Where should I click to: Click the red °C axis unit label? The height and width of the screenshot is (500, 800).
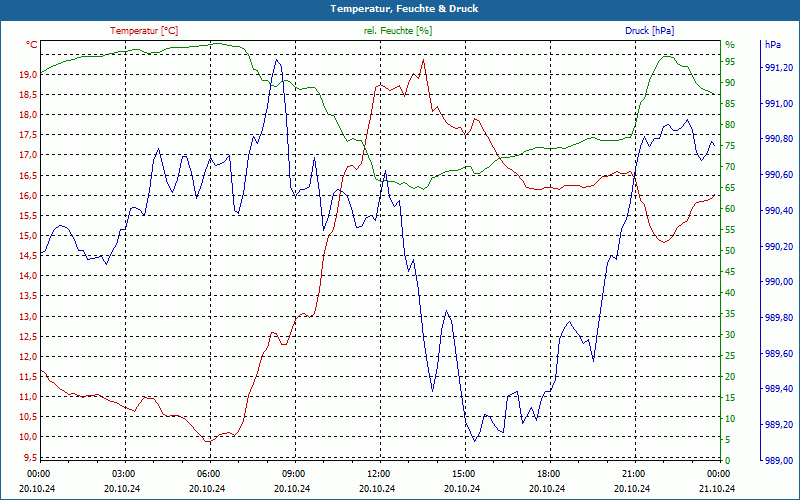[32, 45]
